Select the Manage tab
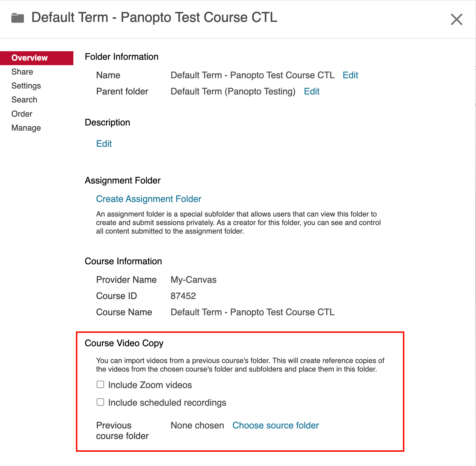Image resolution: width=476 pixels, height=466 pixels. click(x=26, y=128)
